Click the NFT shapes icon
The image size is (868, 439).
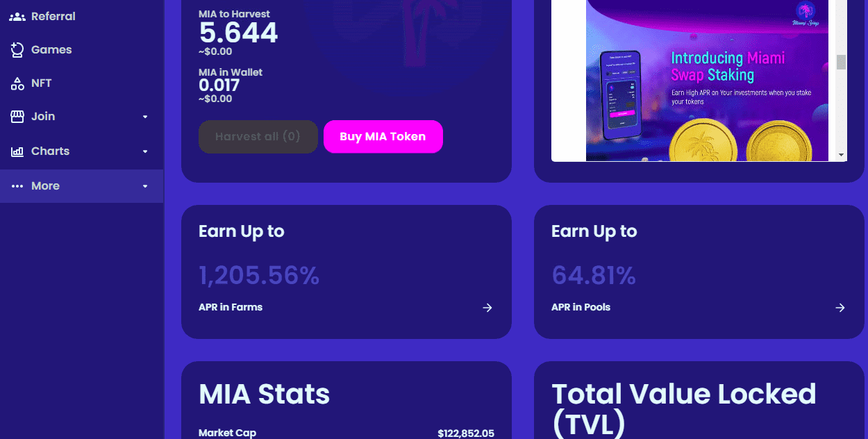17,83
